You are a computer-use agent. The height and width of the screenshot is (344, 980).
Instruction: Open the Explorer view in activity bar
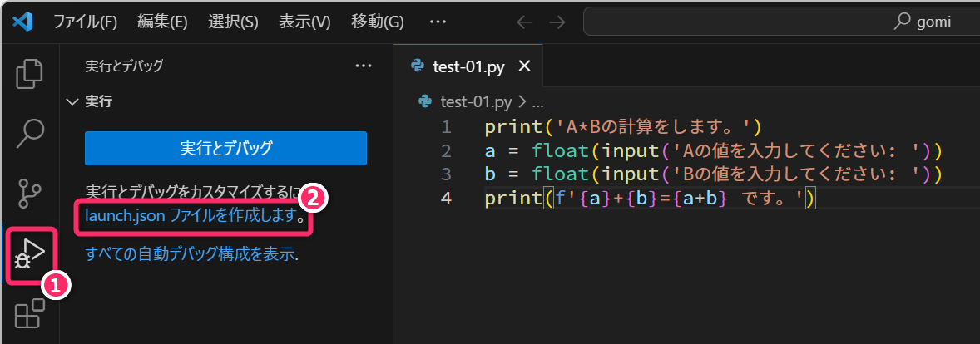click(x=30, y=73)
